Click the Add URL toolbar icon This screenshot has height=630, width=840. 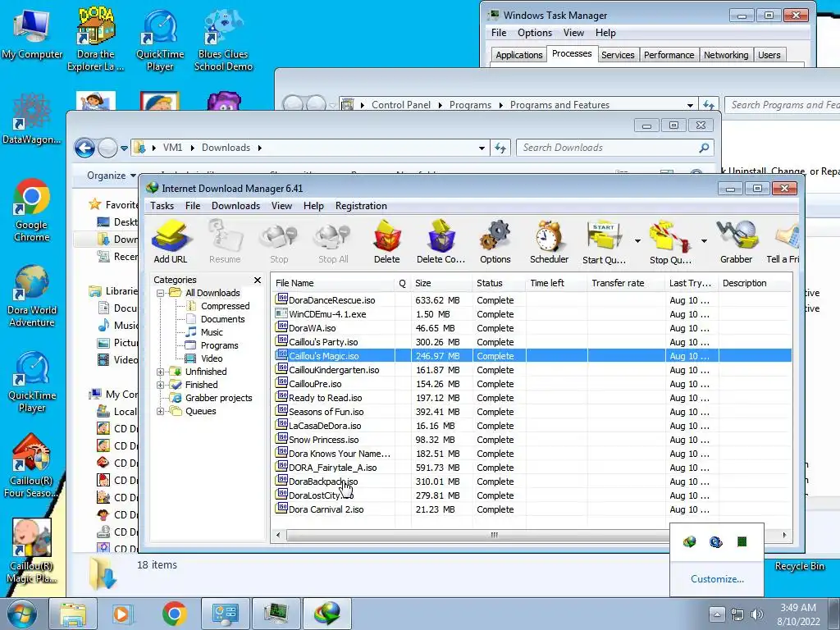click(x=171, y=242)
